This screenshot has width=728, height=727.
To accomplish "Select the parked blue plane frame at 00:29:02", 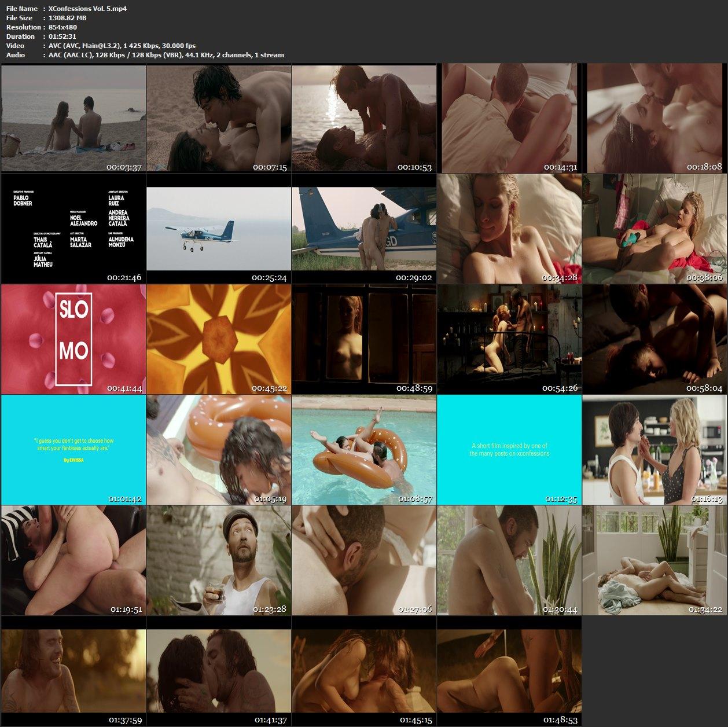I will (364, 229).
